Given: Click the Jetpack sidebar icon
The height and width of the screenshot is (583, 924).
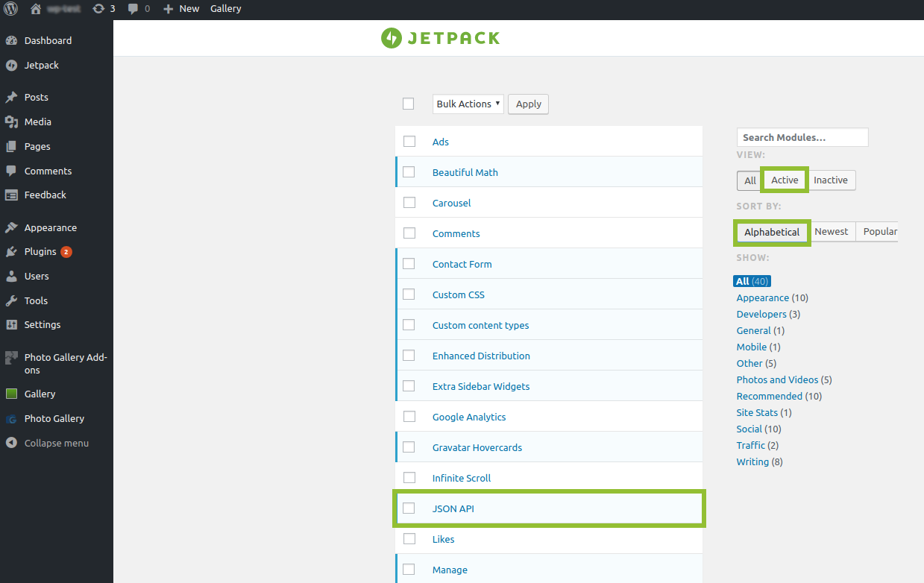Looking at the screenshot, I should [x=11, y=65].
